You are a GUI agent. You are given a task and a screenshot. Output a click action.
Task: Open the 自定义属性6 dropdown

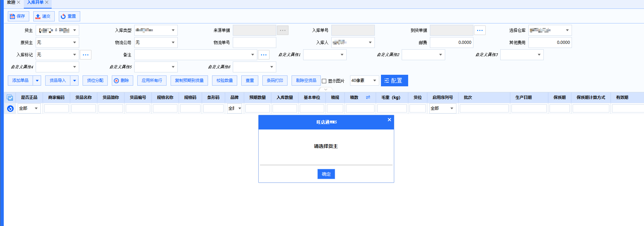click(272, 67)
